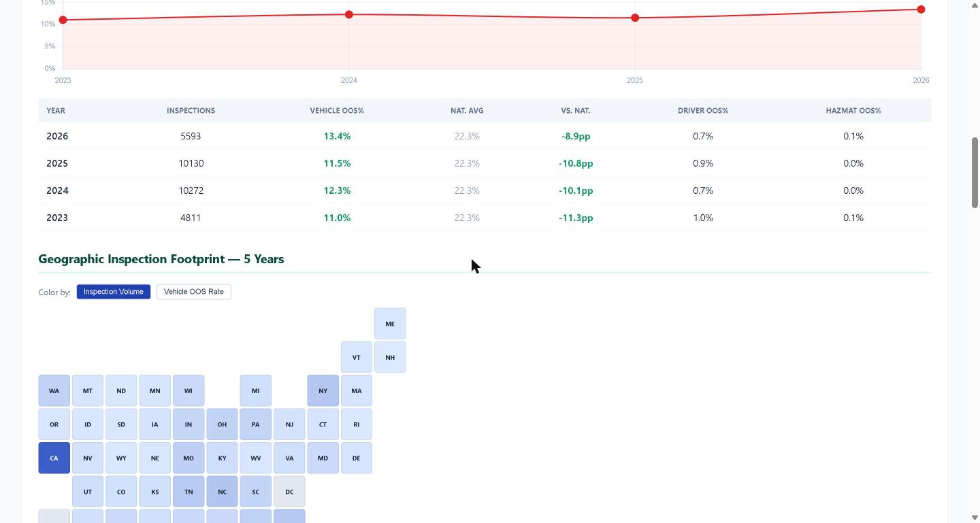Click the VA state tile
980x523 pixels.
click(289, 458)
